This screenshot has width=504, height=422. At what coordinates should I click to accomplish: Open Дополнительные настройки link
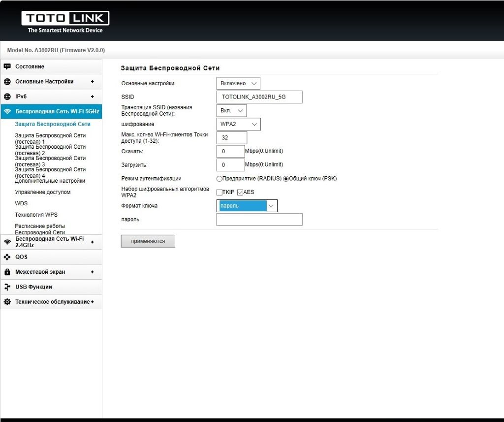[x=50, y=181]
